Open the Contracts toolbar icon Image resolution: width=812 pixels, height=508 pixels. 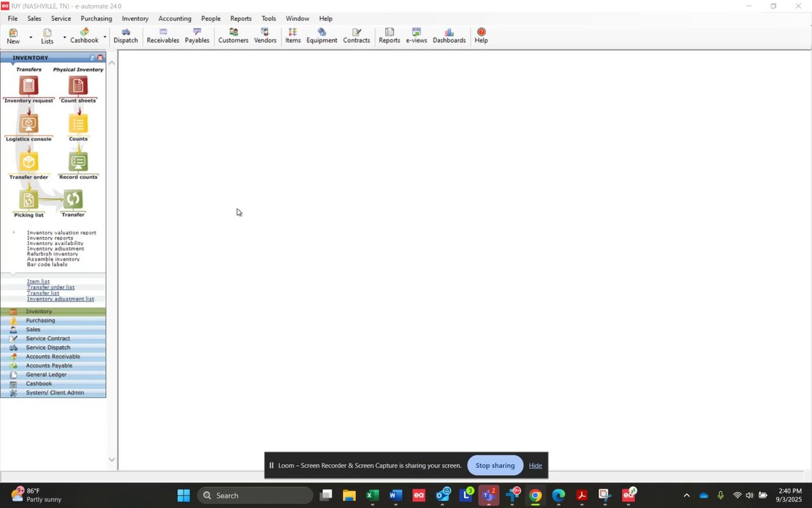[357, 36]
